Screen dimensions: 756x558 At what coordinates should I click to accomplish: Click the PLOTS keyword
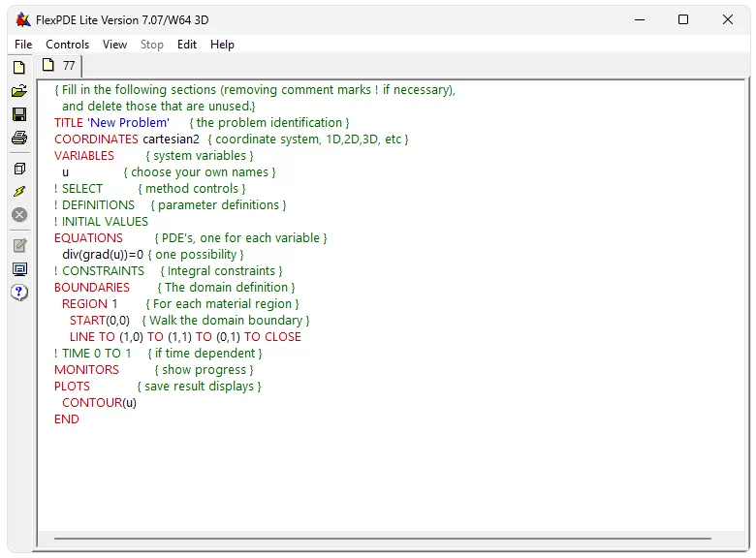click(72, 387)
